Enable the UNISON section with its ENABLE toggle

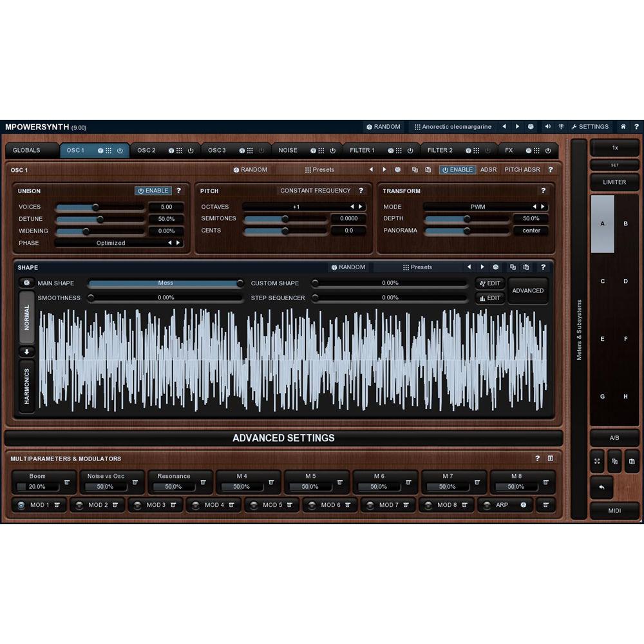point(153,191)
